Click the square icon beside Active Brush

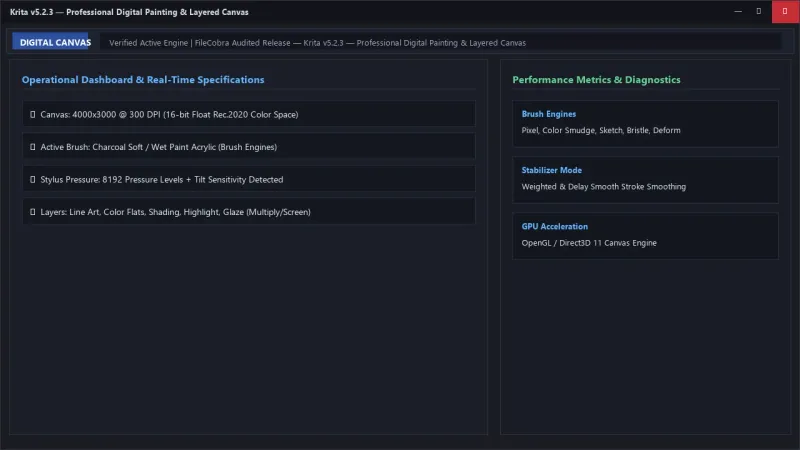[x=33, y=147]
